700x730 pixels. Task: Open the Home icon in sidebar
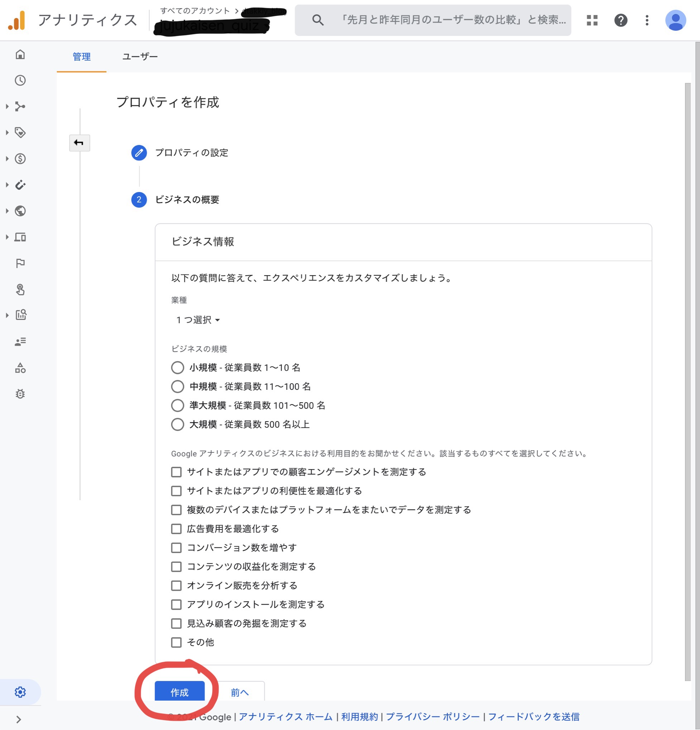(x=20, y=54)
